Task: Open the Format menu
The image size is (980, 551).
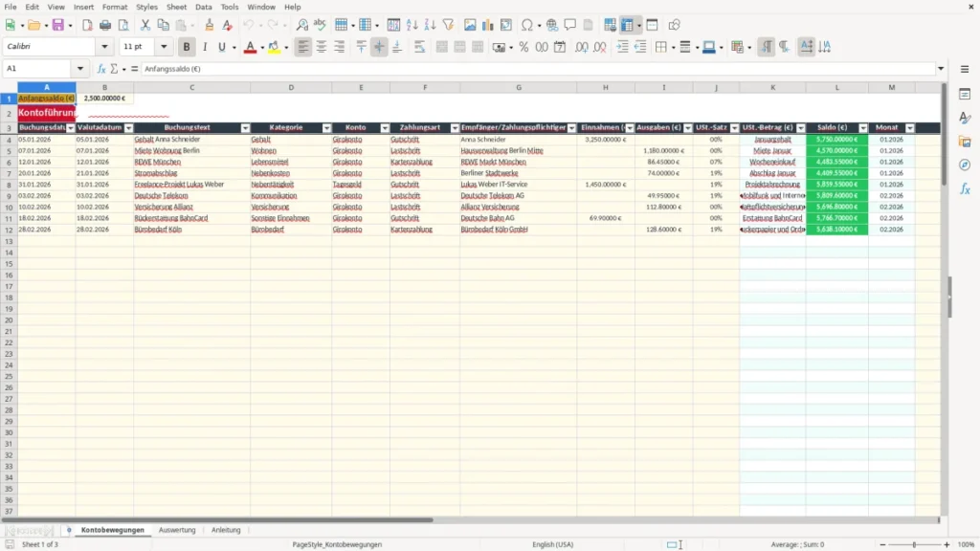Action: [115, 7]
